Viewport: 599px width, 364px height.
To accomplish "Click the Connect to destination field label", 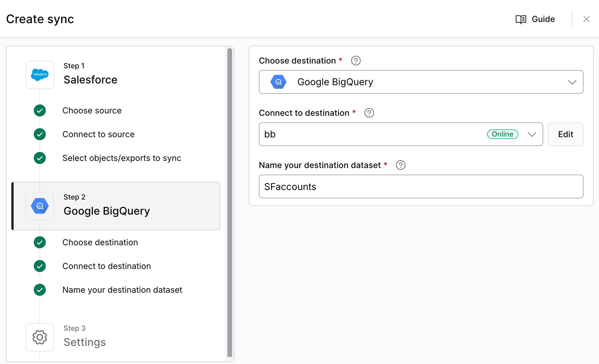I will click(x=304, y=113).
